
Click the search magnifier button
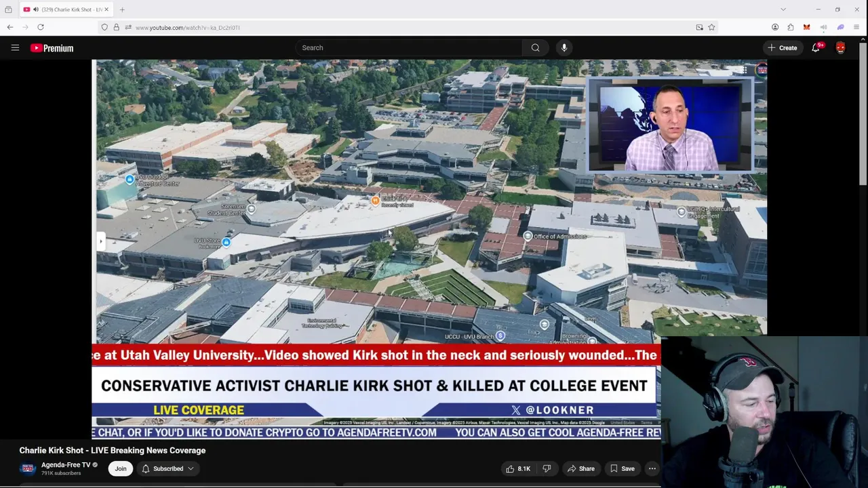click(535, 47)
